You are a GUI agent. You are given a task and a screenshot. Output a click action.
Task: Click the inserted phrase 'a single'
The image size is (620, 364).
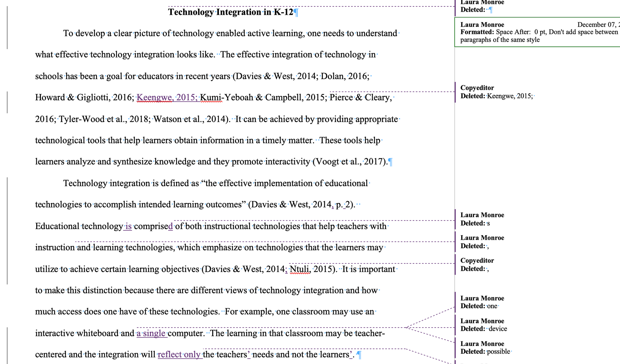[x=151, y=333]
